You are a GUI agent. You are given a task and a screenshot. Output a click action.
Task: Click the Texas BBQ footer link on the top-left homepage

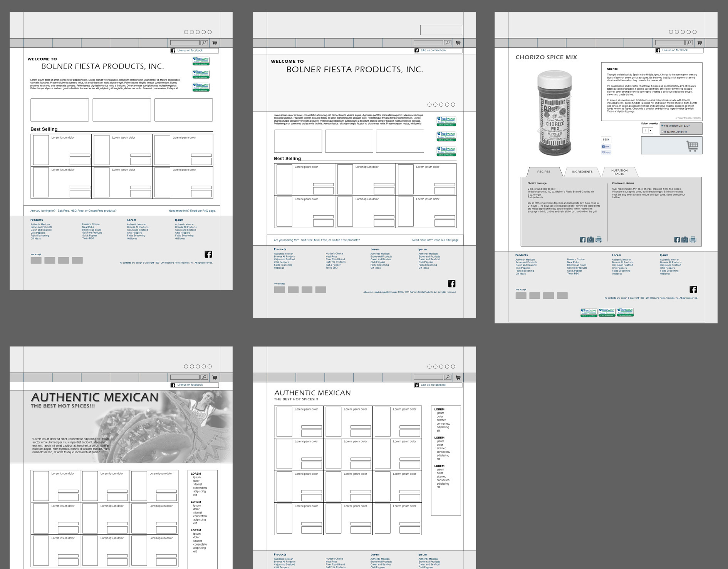click(88, 239)
